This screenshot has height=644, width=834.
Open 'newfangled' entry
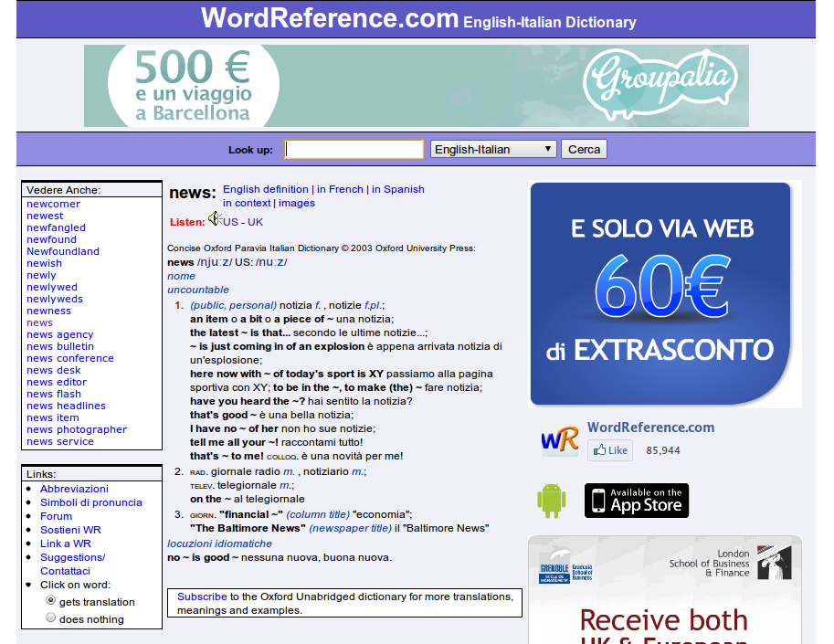(56, 227)
